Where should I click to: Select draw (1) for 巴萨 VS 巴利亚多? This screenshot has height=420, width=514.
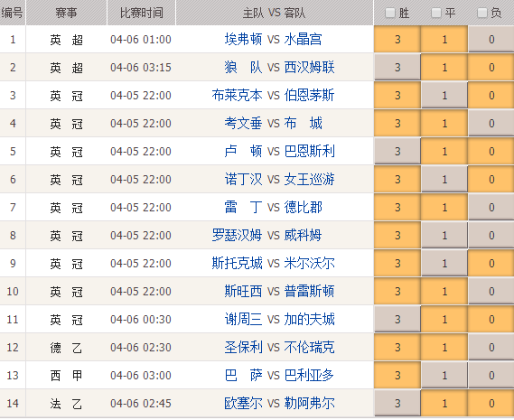(x=444, y=376)
